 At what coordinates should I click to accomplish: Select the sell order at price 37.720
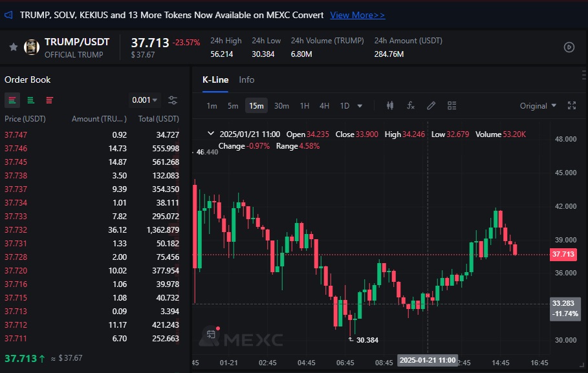click(x=91, y=271)
